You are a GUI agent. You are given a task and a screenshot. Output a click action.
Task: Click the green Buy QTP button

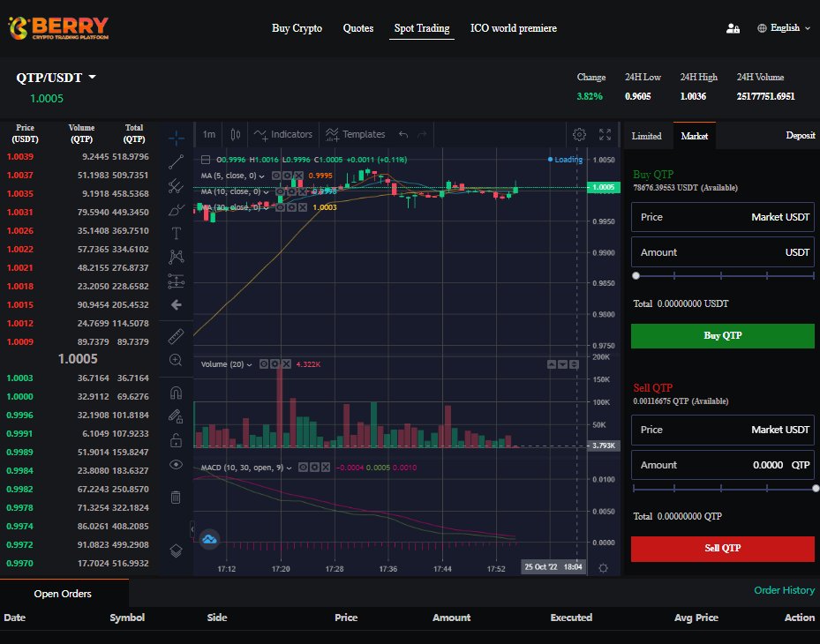723,335
